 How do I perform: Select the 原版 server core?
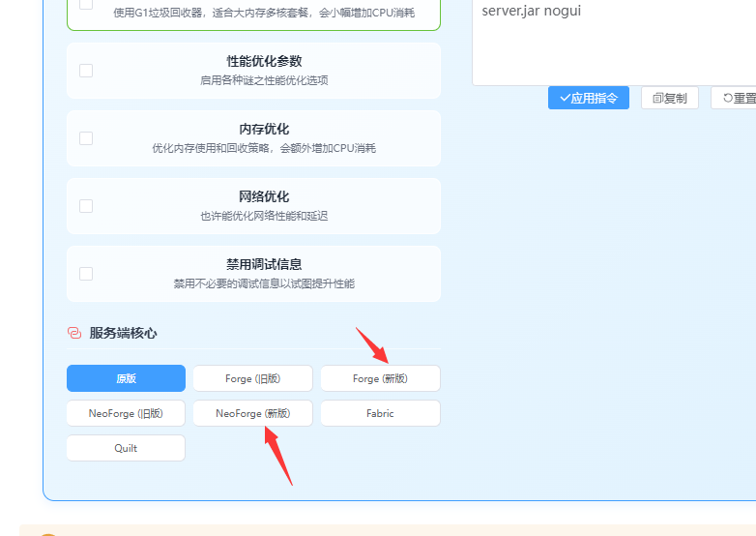click(x=126, y=378)
